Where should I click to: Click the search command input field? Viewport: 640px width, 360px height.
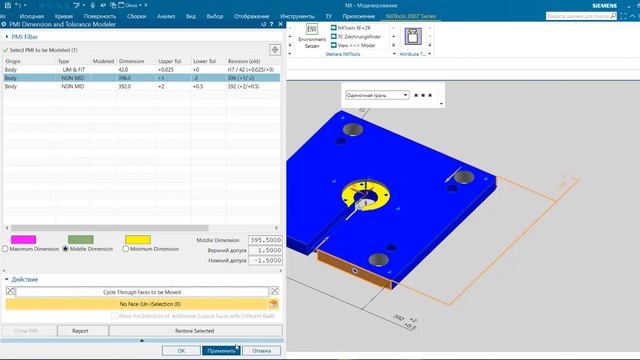pos(578,16)
